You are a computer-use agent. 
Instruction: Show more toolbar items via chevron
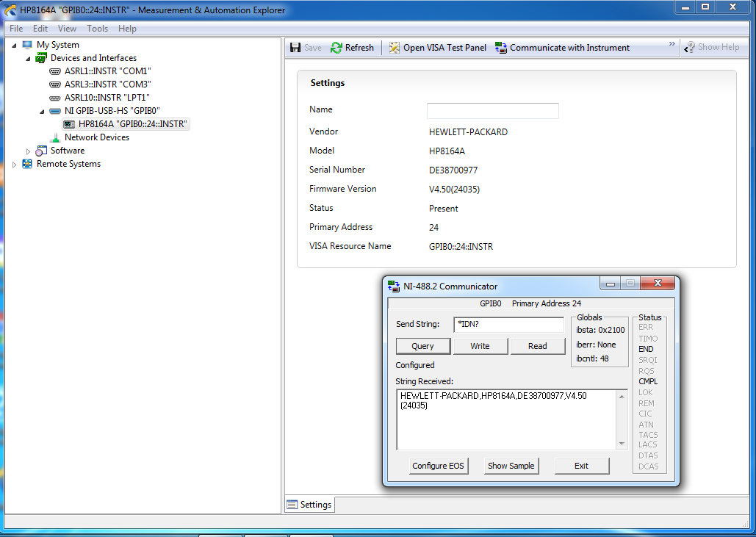click(672, 44)
